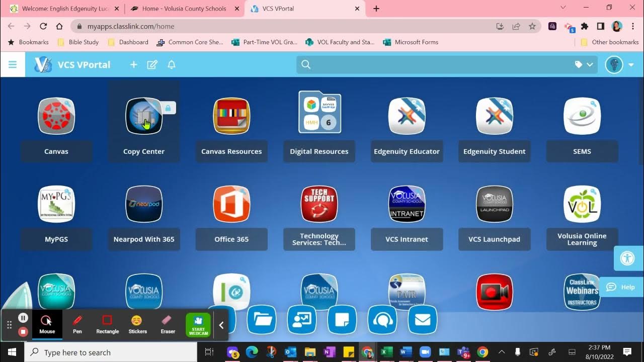
Task: Select the Stickers tool
Action: (x=137, y=324)
